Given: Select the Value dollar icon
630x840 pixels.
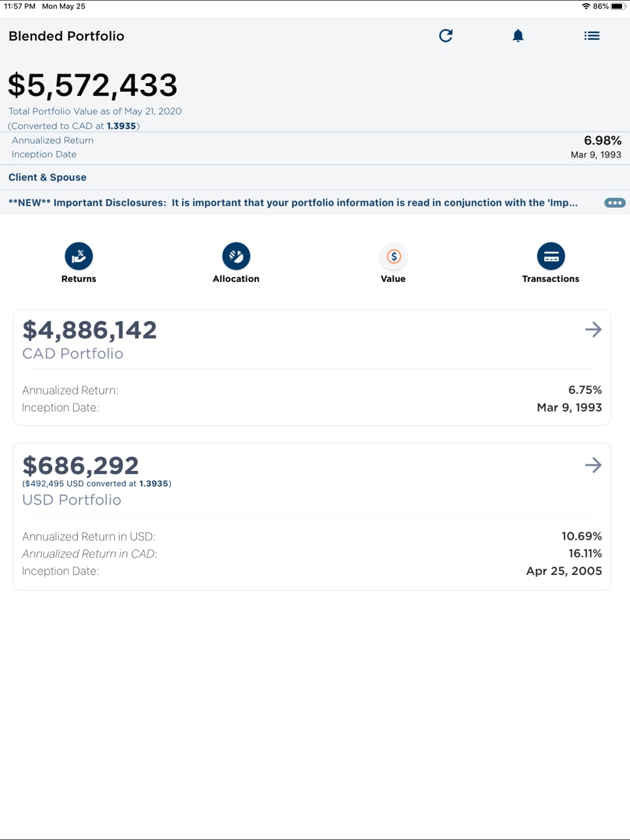Looking at the screenshot, I should [x=393, y=256].
